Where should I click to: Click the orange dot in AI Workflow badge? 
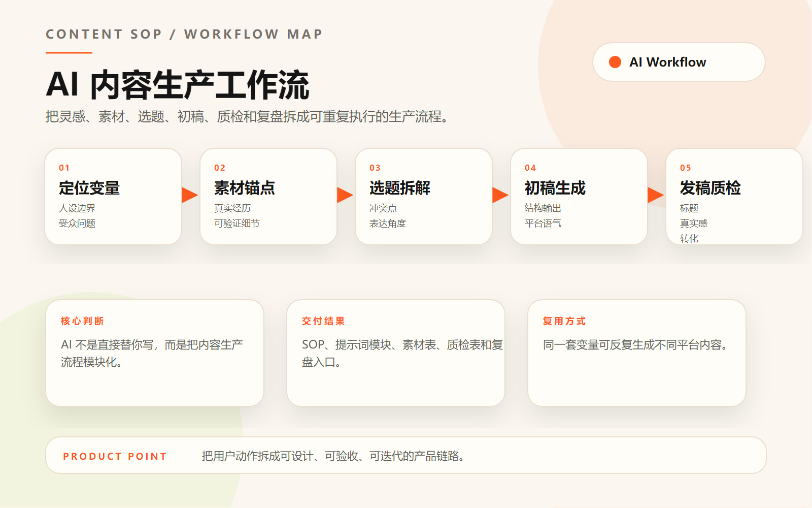(615, 62)
